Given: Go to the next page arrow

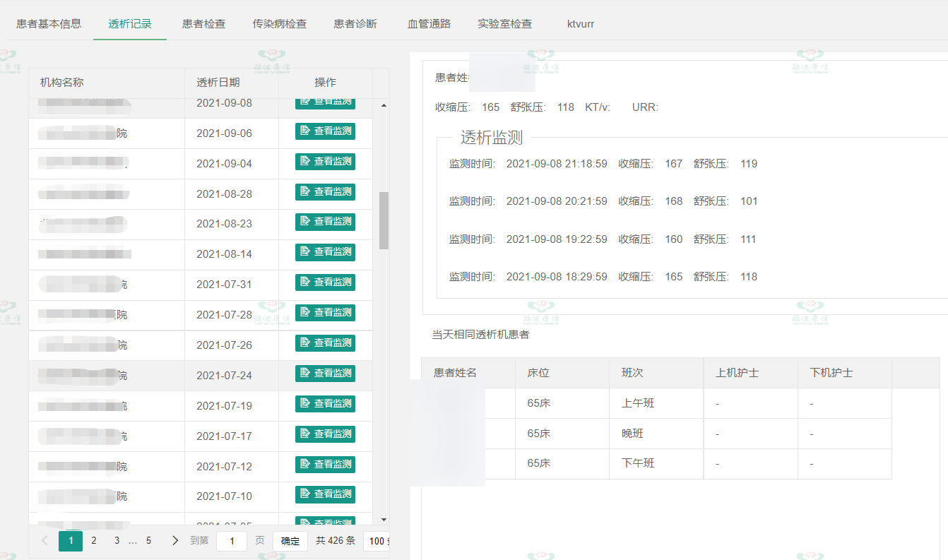Looking at the screenshot, I should point(175,541).
